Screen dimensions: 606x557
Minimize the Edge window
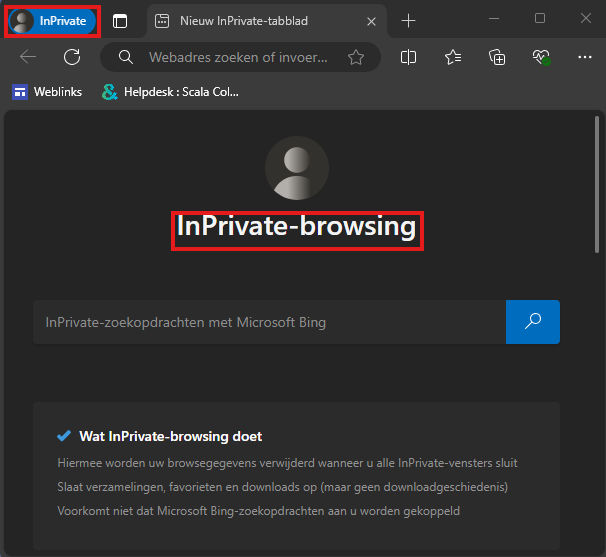(x=494, y=18)
